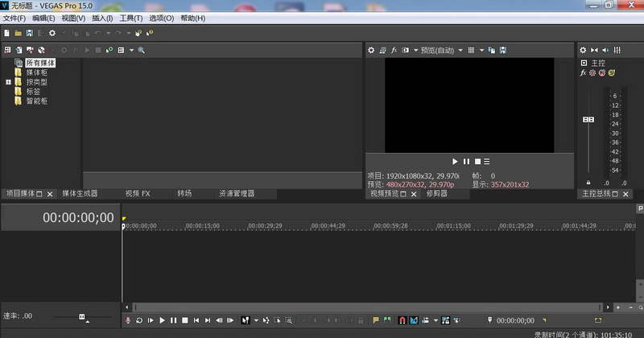This screenshot has width=644, height=338.
Task: Open master bus audio properties gear
Action: point(583,50)
